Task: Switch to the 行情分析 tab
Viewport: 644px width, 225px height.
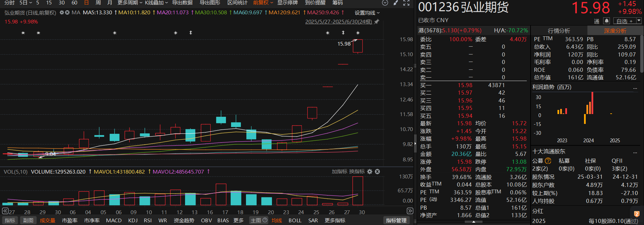Action: point(559,31)
